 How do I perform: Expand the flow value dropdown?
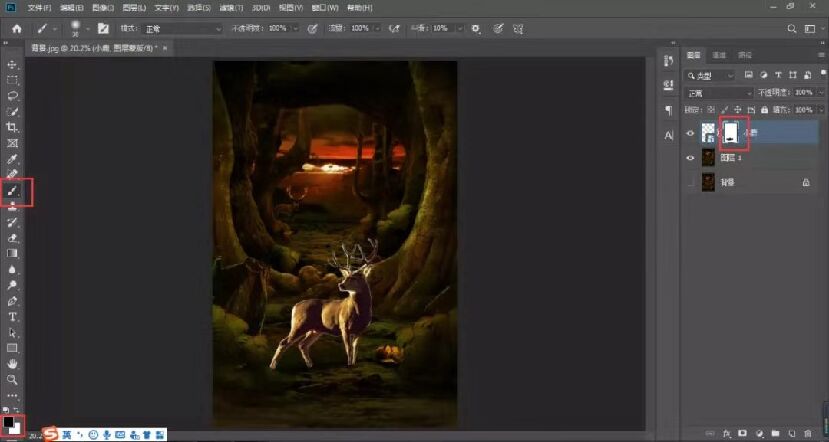click(x=377, y=29)
